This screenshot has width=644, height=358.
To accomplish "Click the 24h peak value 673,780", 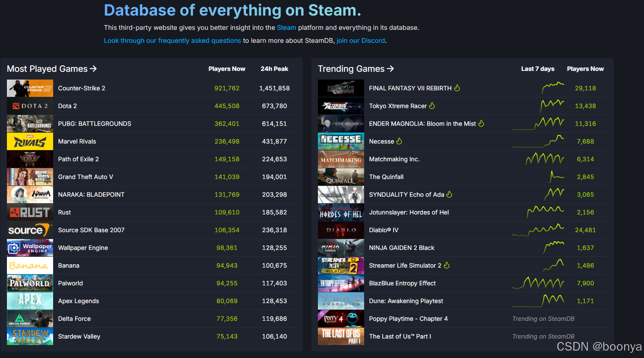I will [274, 106].
